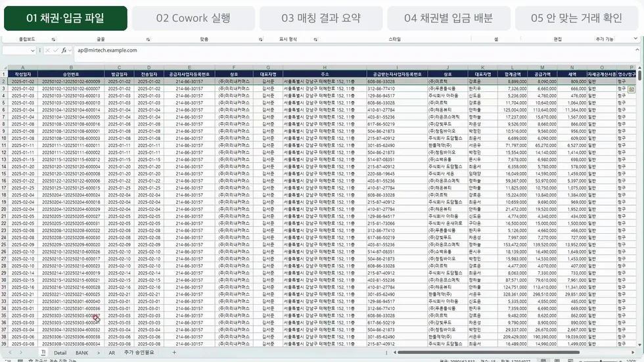Click the formula bar confirm checkmark icon

coord(56,51)
